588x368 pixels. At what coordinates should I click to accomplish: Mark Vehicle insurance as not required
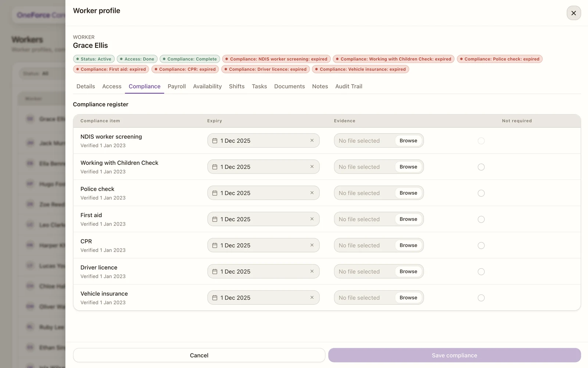coord(481,297)
